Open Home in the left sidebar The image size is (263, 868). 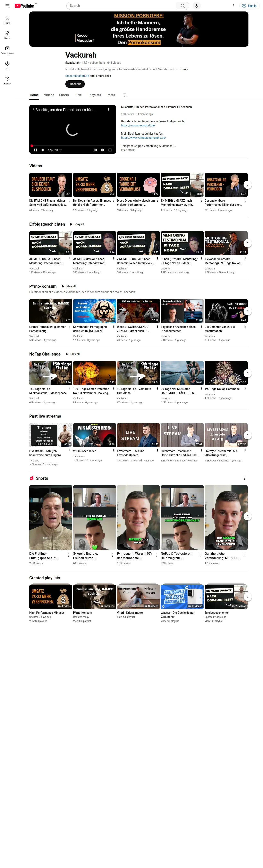(x=7, y=20)
